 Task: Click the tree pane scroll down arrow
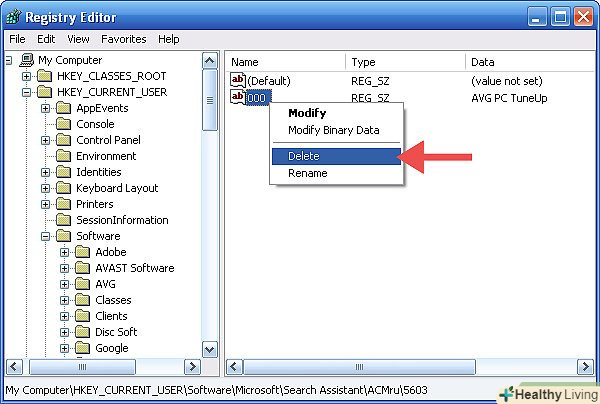[x=210, y=349]
